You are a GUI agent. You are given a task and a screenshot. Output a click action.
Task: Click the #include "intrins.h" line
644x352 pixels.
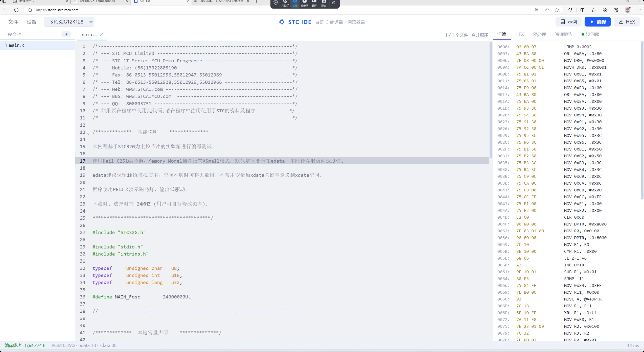pos(120,254)
